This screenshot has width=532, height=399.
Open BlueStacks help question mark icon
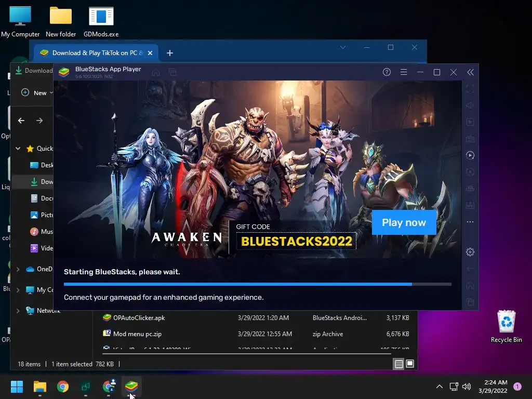tap(387, 72)
